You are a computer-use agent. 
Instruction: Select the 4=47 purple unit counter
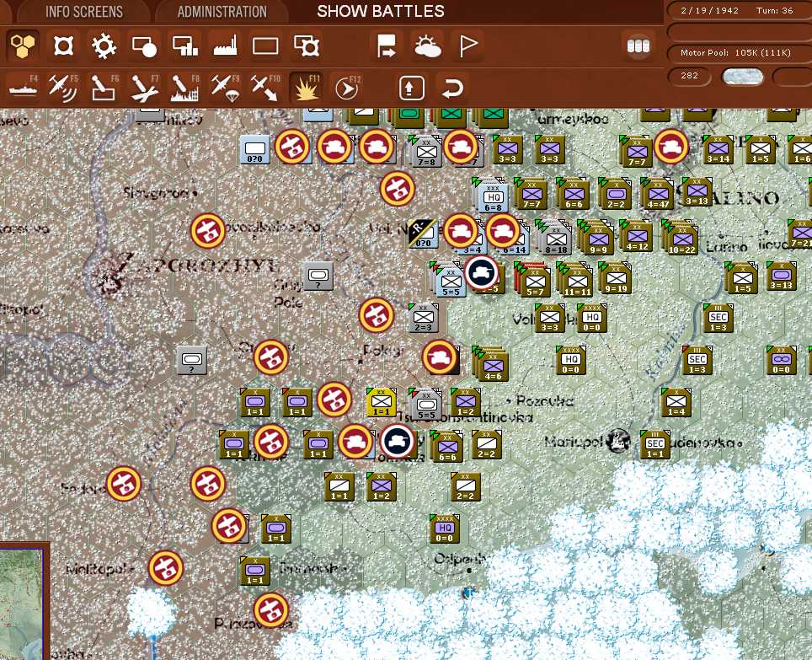(x=658, y=193)
